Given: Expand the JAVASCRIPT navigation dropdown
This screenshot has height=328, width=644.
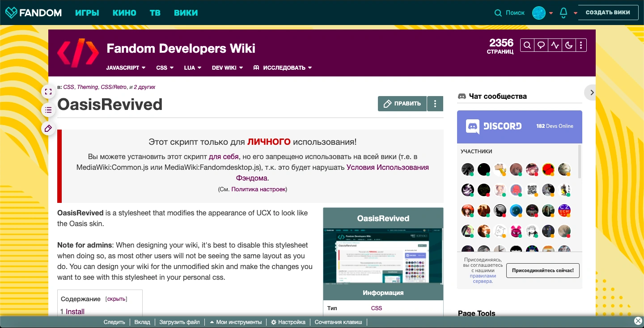Looking at the screenshot, I should [126, 68].
